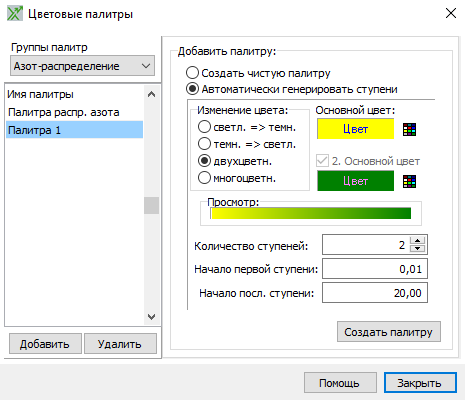465x400 pixels.
Task: Click green 'Цвет' second color swatch
Action: click(x=355, y=181)
